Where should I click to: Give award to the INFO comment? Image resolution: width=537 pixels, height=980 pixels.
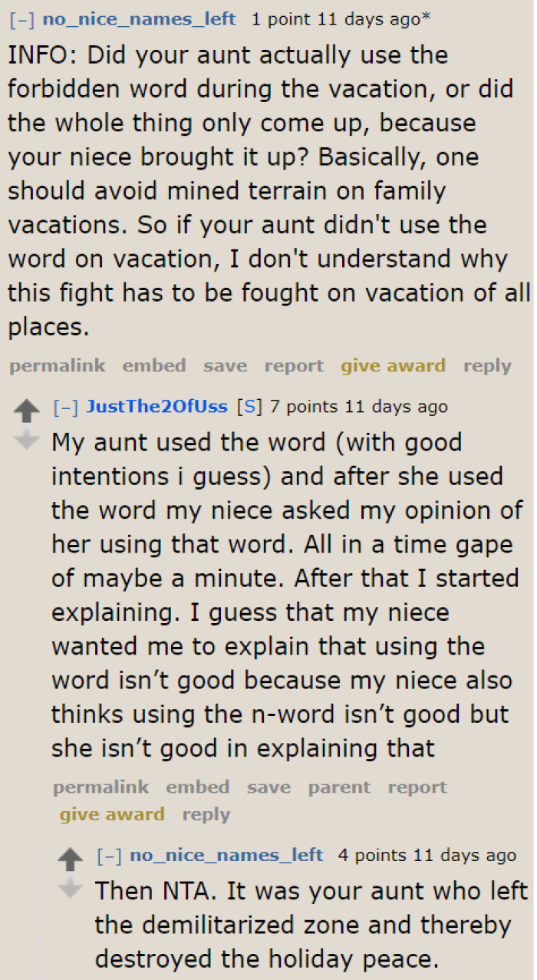394,365
